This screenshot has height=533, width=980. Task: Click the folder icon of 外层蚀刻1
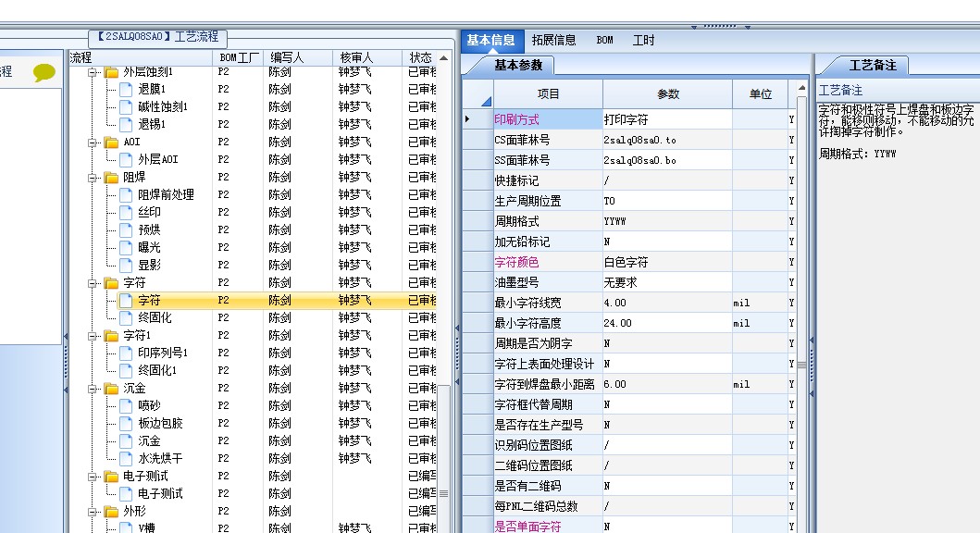[111, 72]
